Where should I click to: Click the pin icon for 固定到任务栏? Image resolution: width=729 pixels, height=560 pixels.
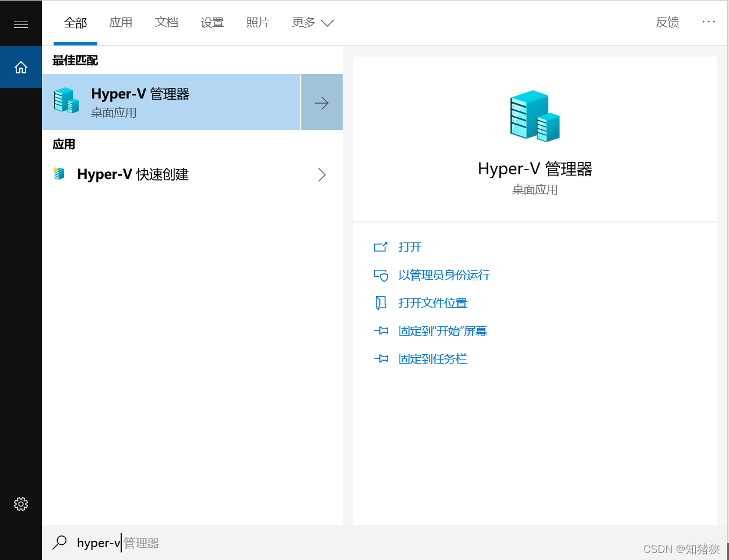pyautogui.click(x=381, y=359)
